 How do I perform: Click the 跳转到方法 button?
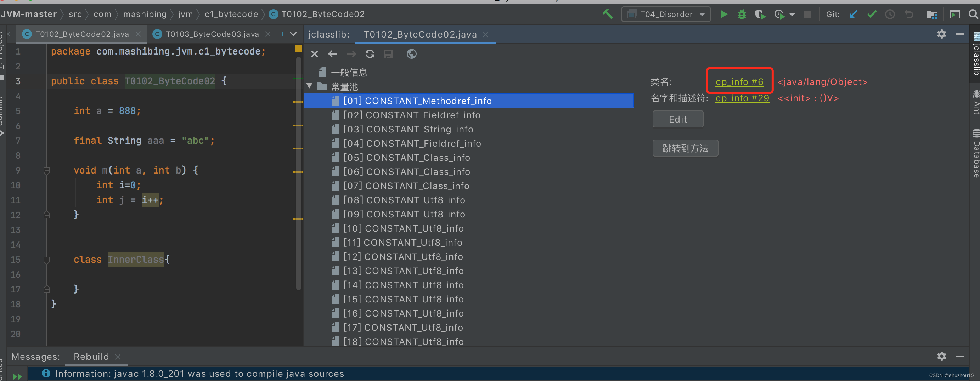click(x=685, y=148)
